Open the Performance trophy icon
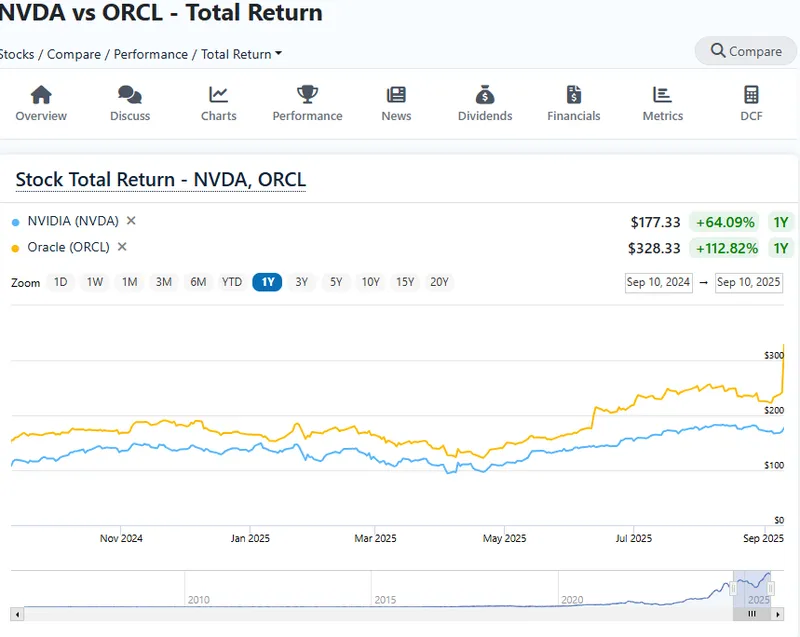The height and width of the screenshot is (637, 800). 307,95
